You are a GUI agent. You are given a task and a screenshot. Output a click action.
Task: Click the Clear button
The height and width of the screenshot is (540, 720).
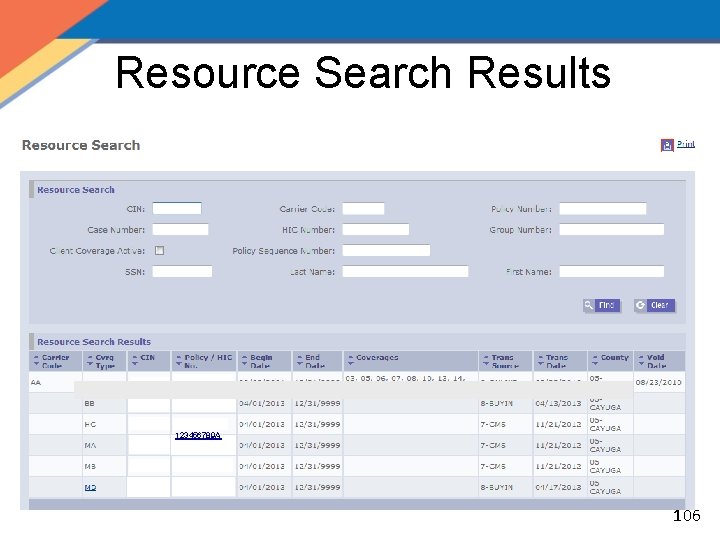click(654, 305)
